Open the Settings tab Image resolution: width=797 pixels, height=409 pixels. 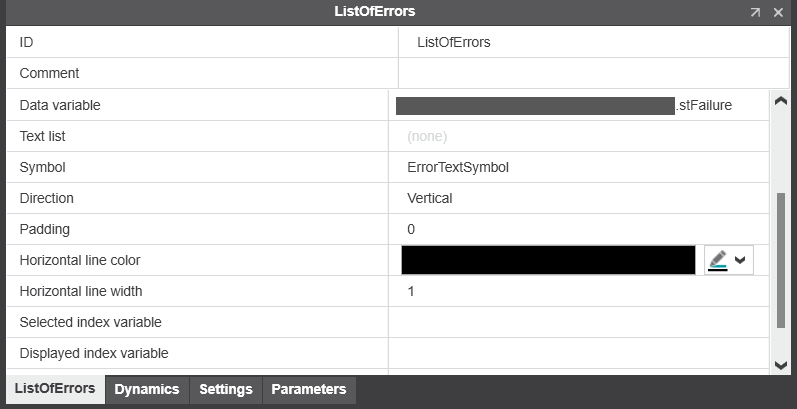click(x=226, y=390)
